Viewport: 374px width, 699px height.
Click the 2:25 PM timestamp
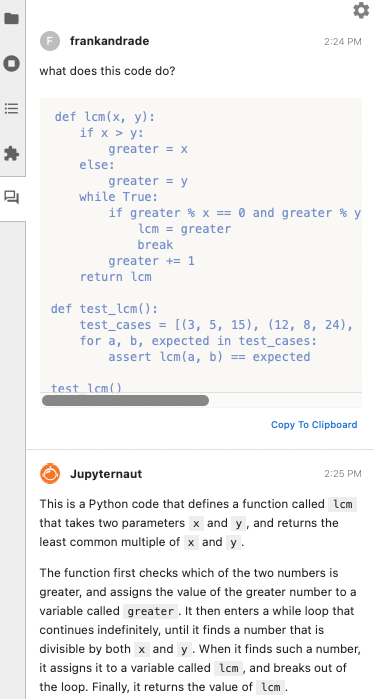(342, 473)
